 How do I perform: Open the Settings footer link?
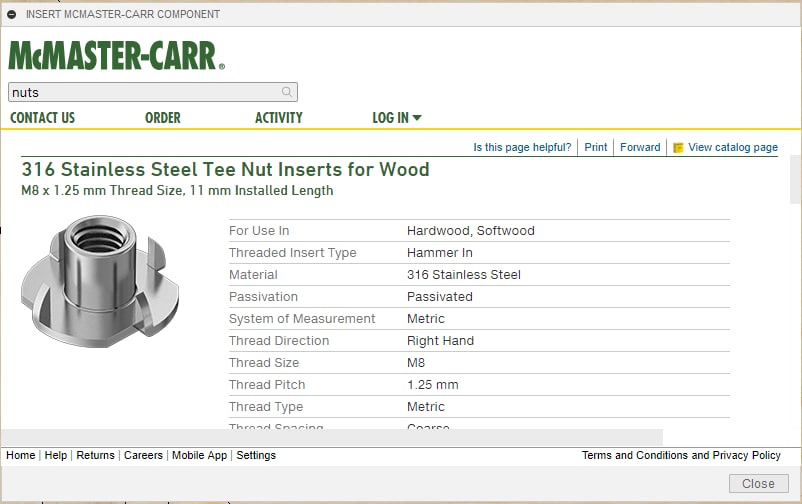[x=256, y=455]
